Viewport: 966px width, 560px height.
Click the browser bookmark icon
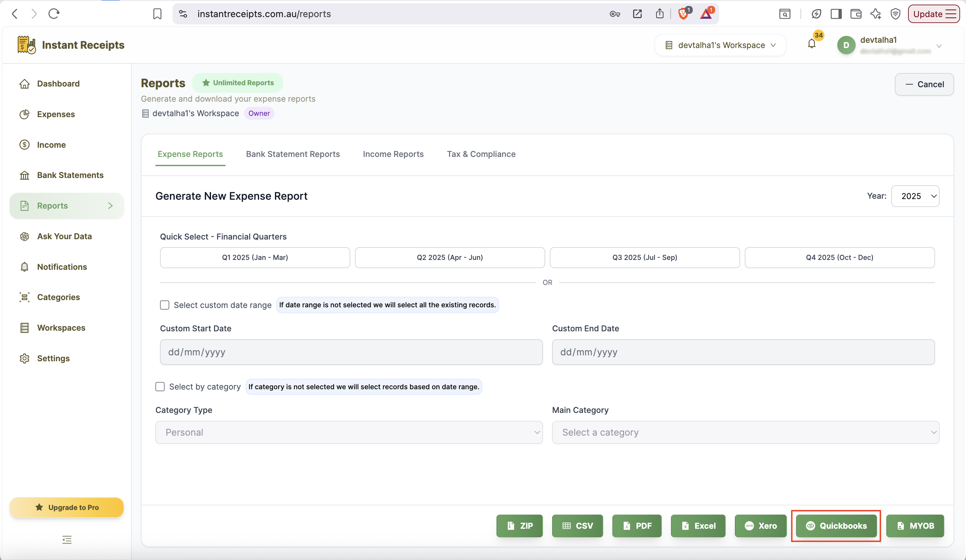coord(157,14)
